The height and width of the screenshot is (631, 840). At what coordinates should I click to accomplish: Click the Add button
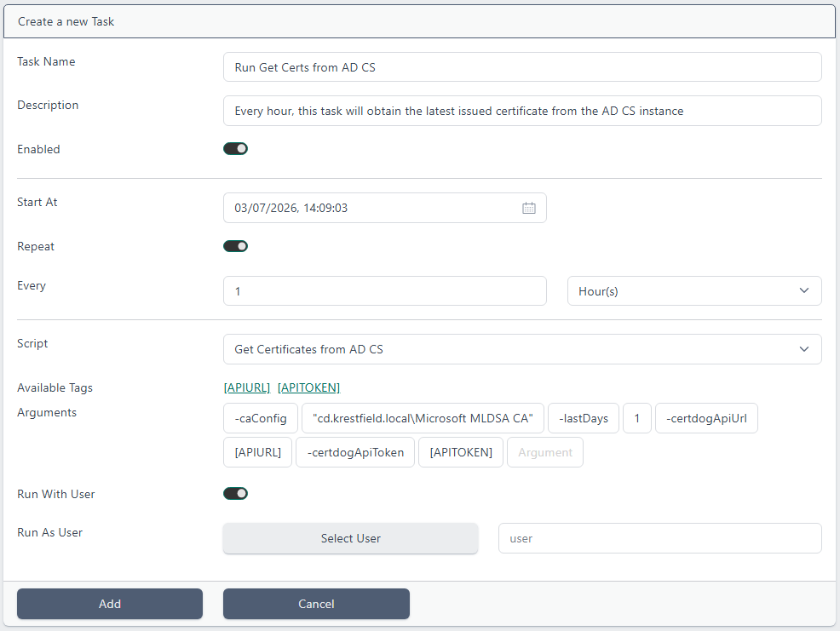[110, 604]
